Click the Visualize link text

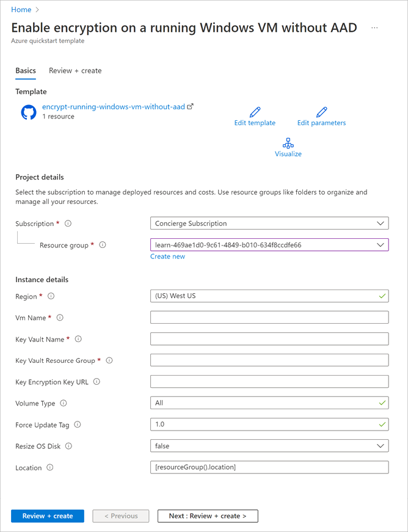pyautogui.click(x=288, y=154)
